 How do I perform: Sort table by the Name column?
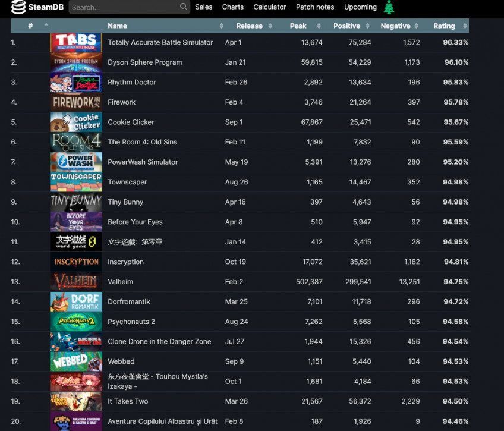pyautogui.click(x=165, y=26)
